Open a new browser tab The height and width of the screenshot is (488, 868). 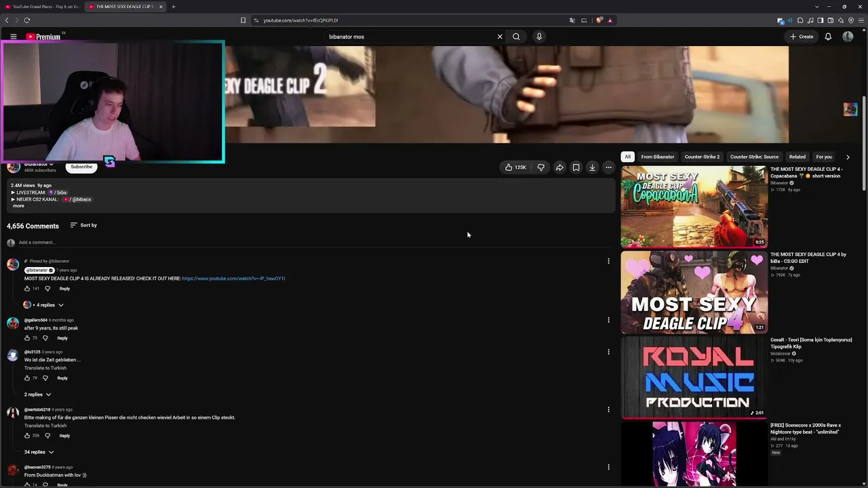[x=174, y=7]
